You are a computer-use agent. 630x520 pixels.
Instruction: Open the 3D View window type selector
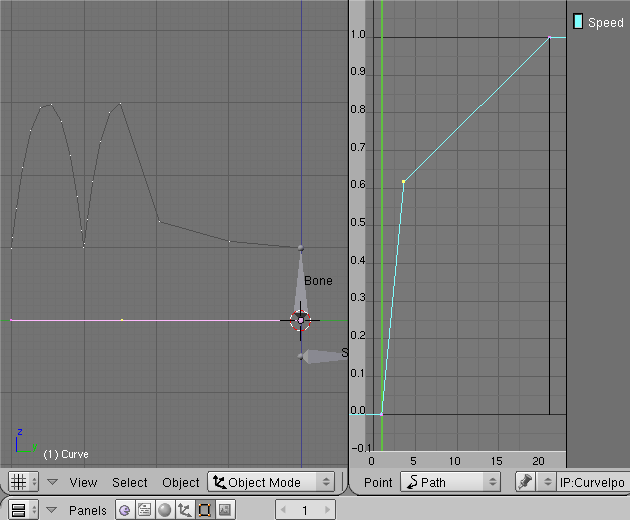[x=24, y=482]
